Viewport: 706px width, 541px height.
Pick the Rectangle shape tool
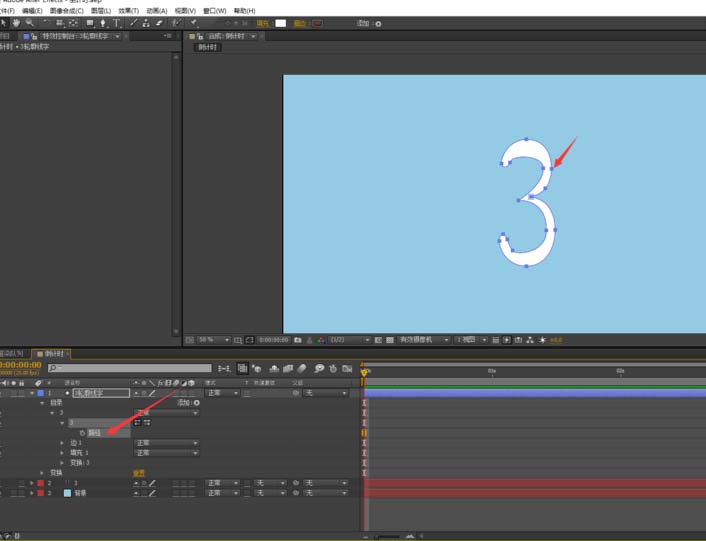tap(91, 22)
